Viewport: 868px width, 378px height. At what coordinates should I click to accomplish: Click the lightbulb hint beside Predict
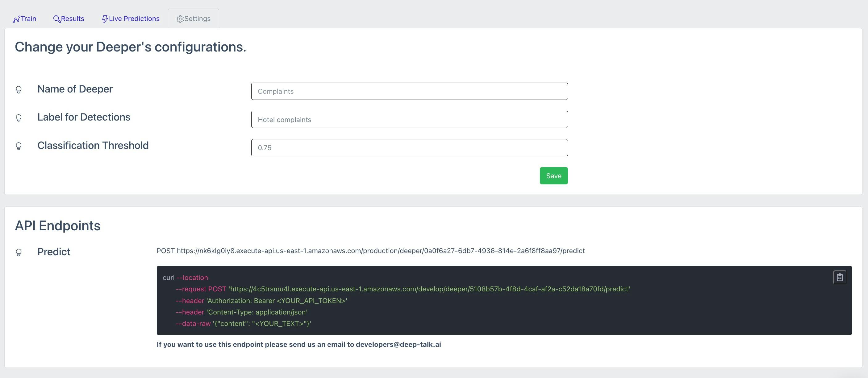point(19,253)
